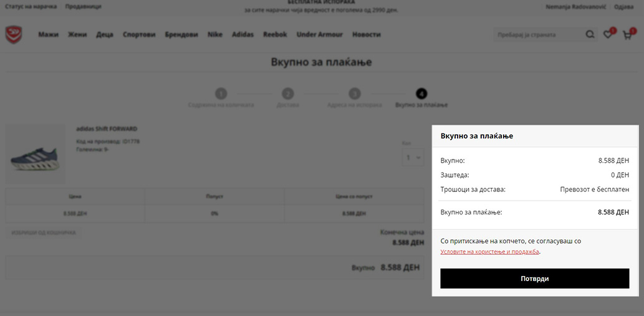
Task: Go to step 3 Адреса на испорака circle
Action: click(355, 94)
